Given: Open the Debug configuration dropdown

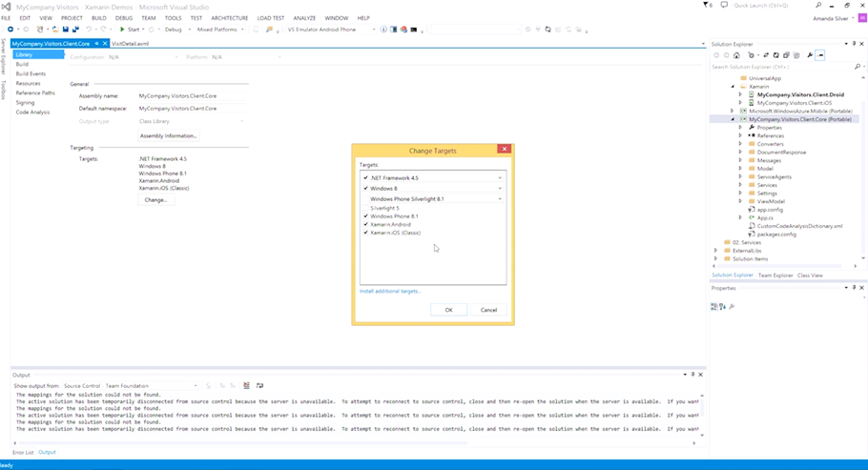Looking at the screenshot, I should 176,30.
